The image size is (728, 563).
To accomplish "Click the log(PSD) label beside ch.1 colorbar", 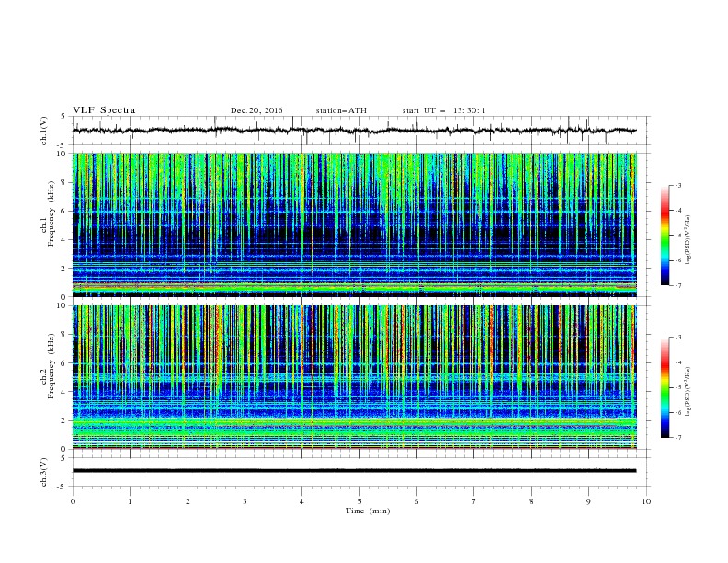I will pyautogui.click(x=688, y=240).
